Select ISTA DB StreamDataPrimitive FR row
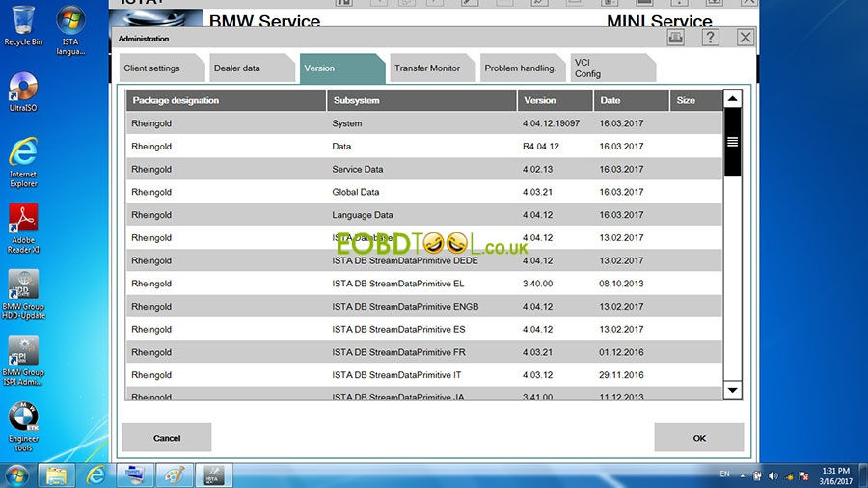Viewport: 868px width, 488px height. point(424,352)
